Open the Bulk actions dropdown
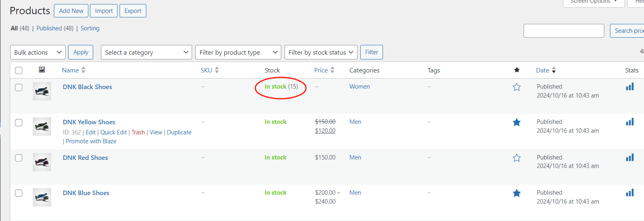Viewport: 644px width, 221px height. (37, 52)
